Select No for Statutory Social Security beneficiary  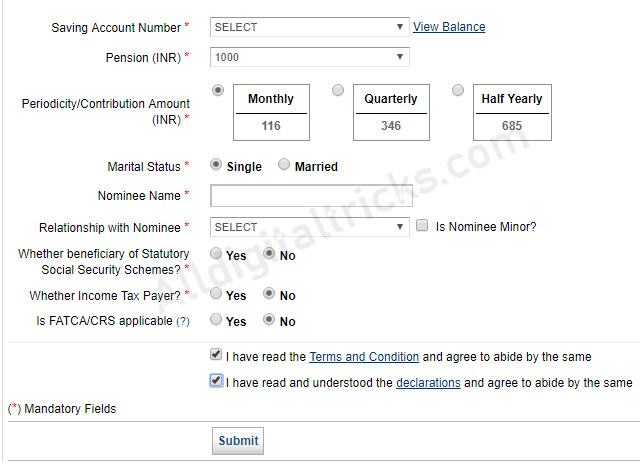(269, 253)
